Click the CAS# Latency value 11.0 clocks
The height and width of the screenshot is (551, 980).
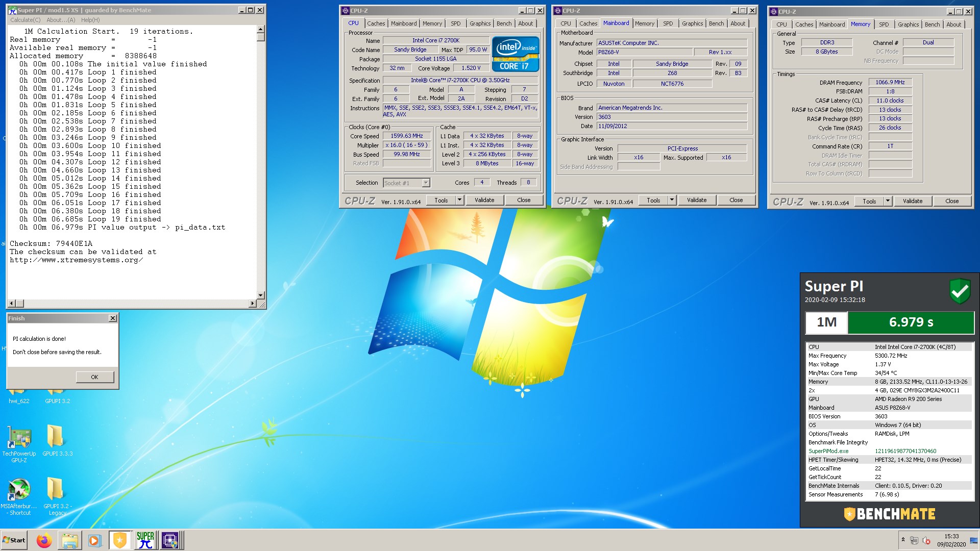pos(890,101)
